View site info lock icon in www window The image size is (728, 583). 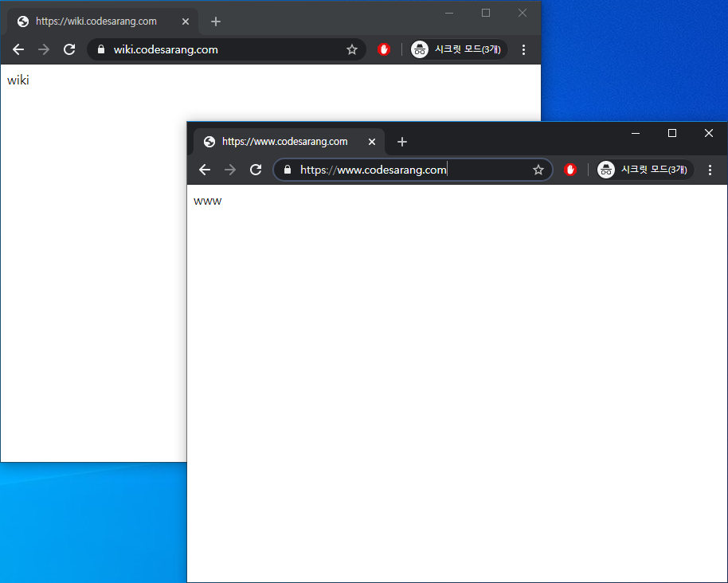coord(288,170)
